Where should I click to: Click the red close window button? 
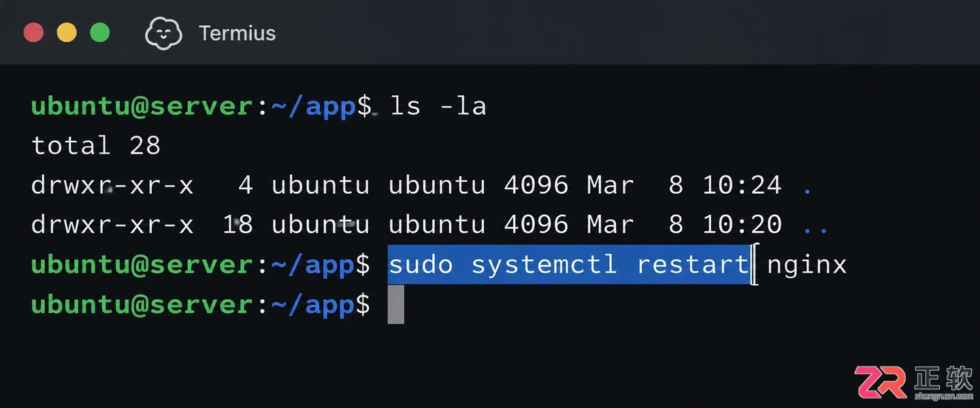pos(33,32)
